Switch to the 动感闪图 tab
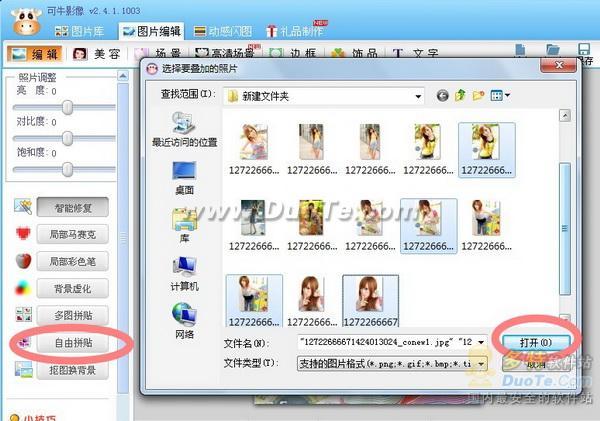600x421 pixels. tap(225, 31)
